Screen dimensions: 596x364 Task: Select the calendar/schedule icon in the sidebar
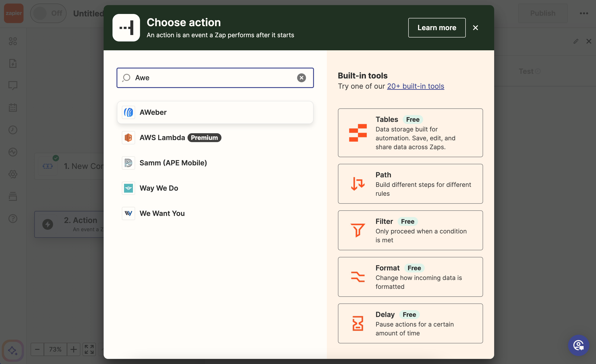13,108
